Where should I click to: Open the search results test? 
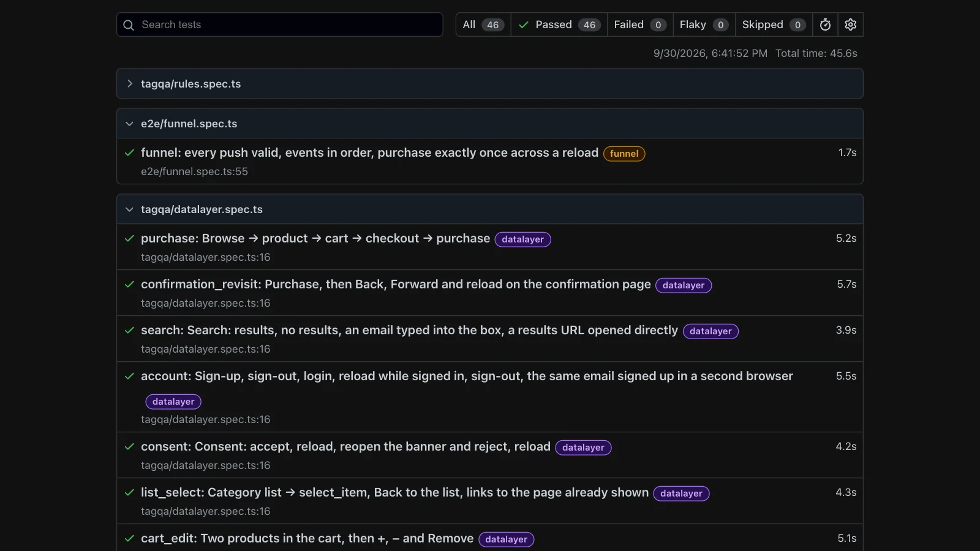pyautogui.click(x=409, y=330)
